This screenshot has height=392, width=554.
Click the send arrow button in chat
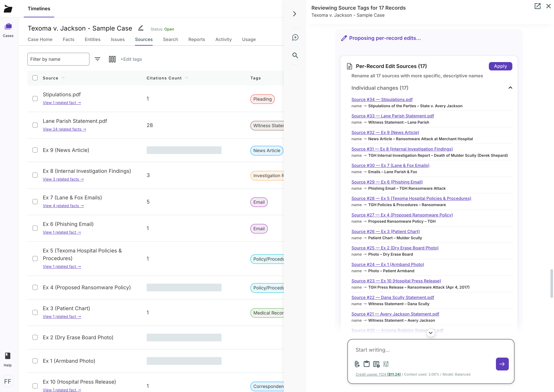click(502, 364)
